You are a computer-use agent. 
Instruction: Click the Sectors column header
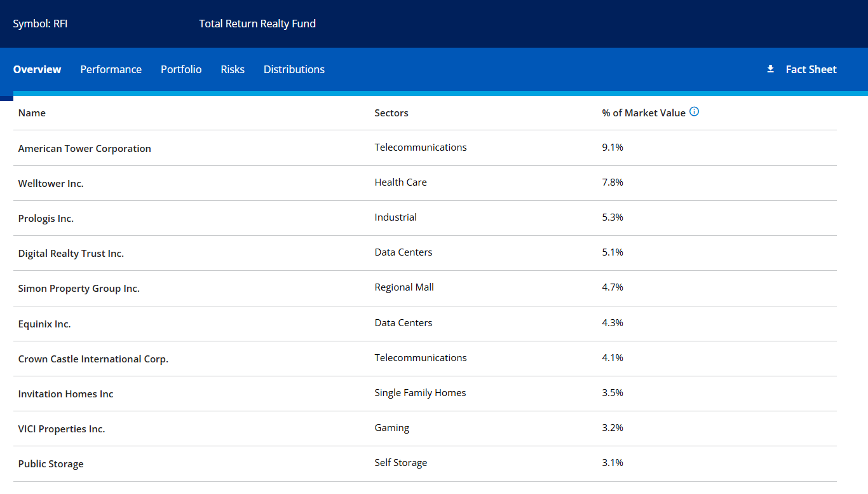click(x=391, y=113)
